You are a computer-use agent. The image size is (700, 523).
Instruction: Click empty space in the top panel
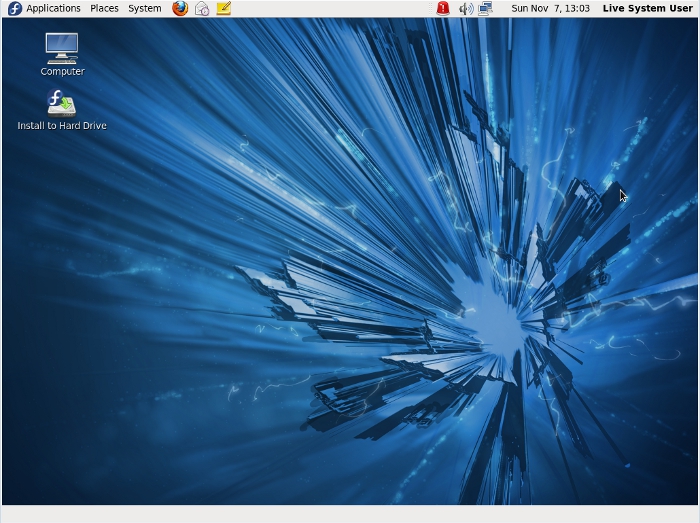[x=330, y=8]
